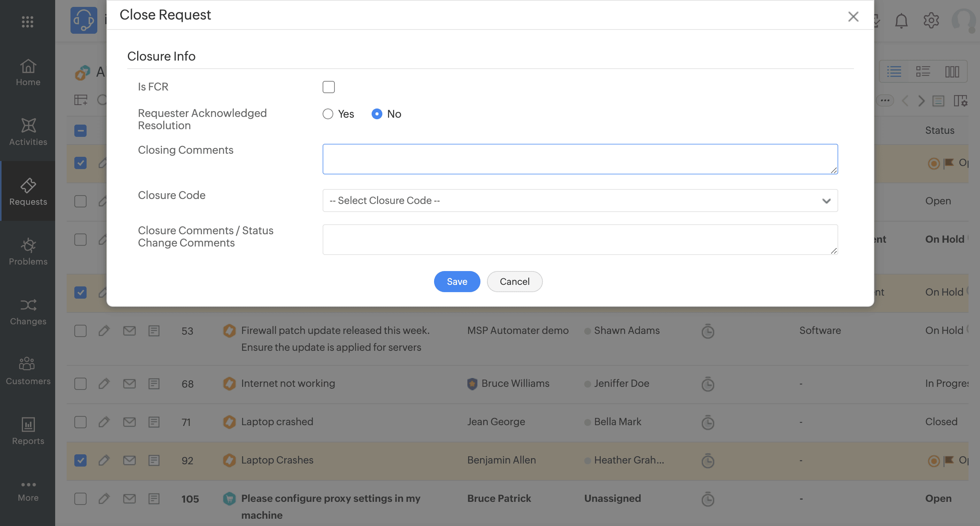Select No for Requester Acknowledged Resolution
The width and height of the screenshot is (980, 526).
point(377,114)
